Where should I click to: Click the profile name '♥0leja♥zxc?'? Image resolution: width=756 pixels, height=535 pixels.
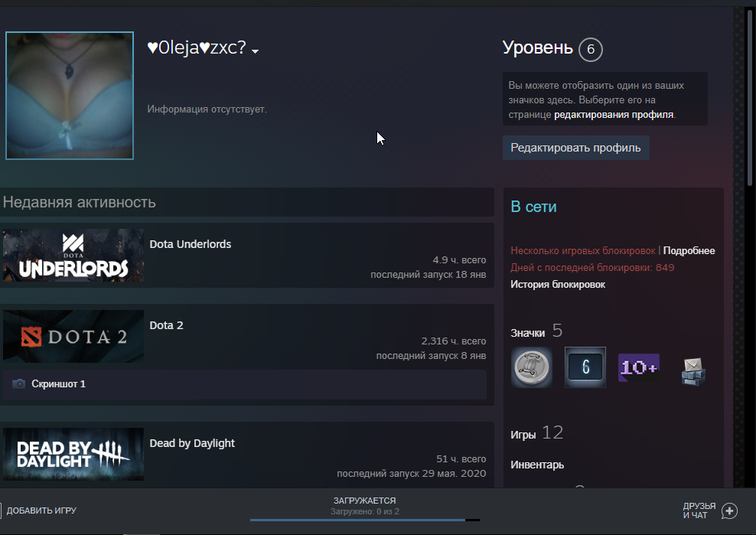[197, 47]
